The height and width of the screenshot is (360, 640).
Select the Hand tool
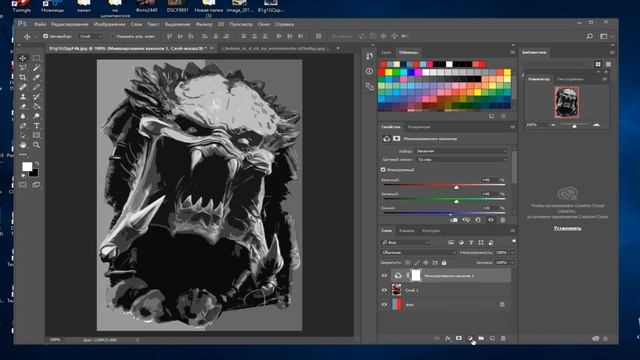23,145
